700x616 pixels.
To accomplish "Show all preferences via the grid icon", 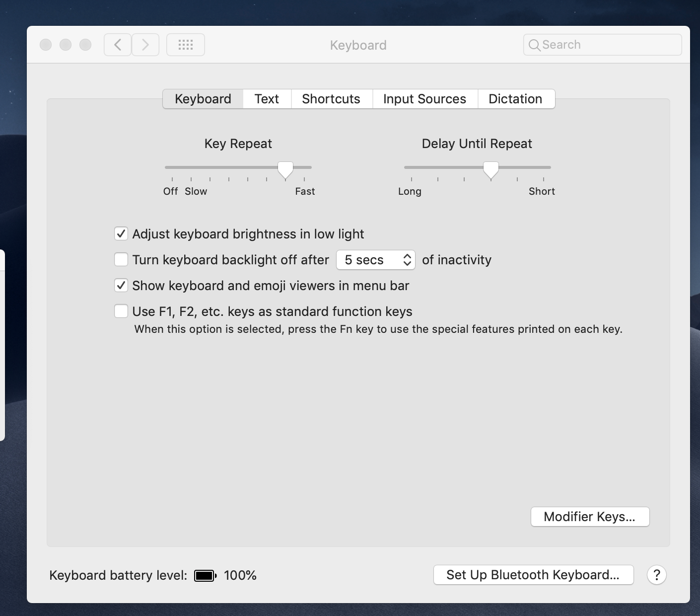I will tap(186, 45).
